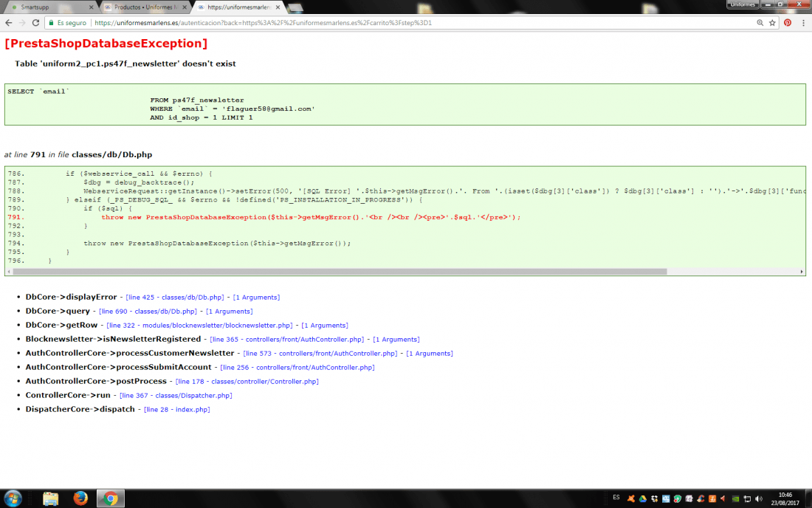812x508 pixels.
Task: Open link line 28 index.php
Action: 176,409
